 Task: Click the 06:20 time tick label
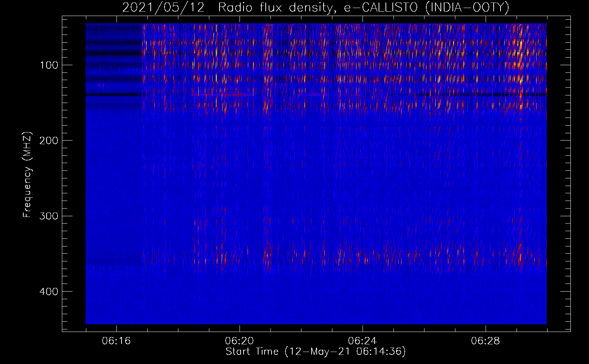[x=240, y=341]
